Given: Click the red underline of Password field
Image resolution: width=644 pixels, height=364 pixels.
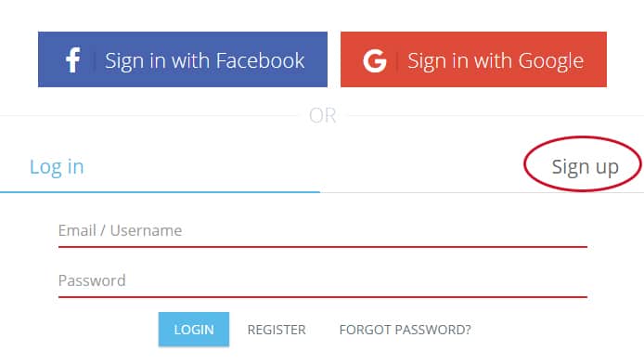Looking at the screenshot, I should (x=323, y=296).
